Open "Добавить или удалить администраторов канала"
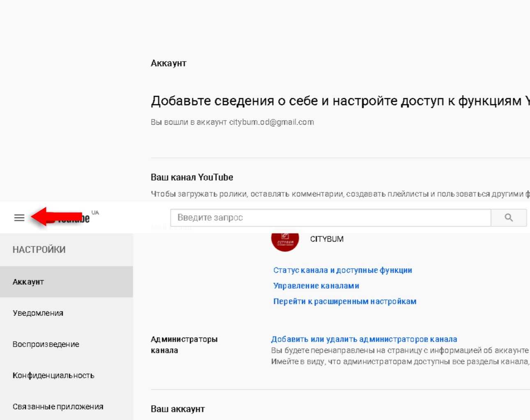 click(x=364, y=339)
